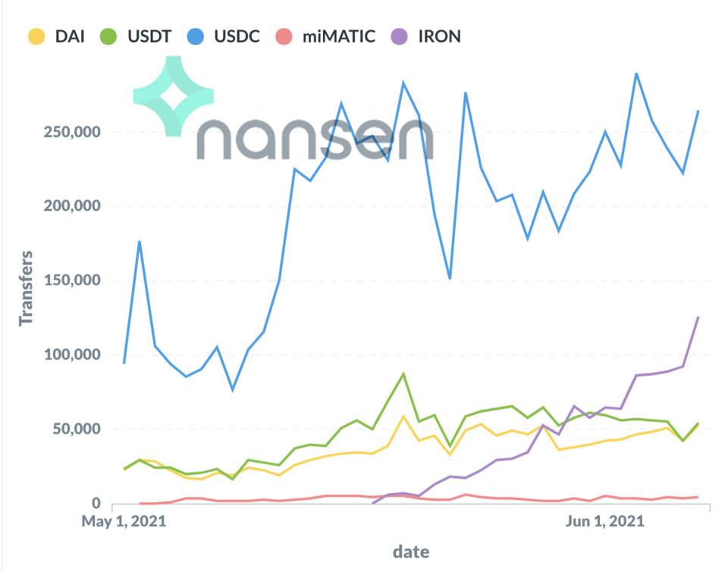Select the date x-axis title

[410, 551]
